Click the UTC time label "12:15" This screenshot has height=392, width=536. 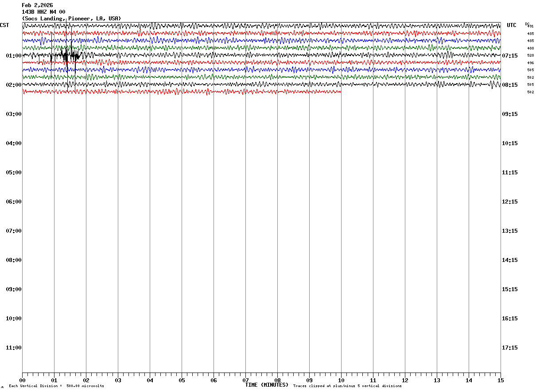coord(510,202)
